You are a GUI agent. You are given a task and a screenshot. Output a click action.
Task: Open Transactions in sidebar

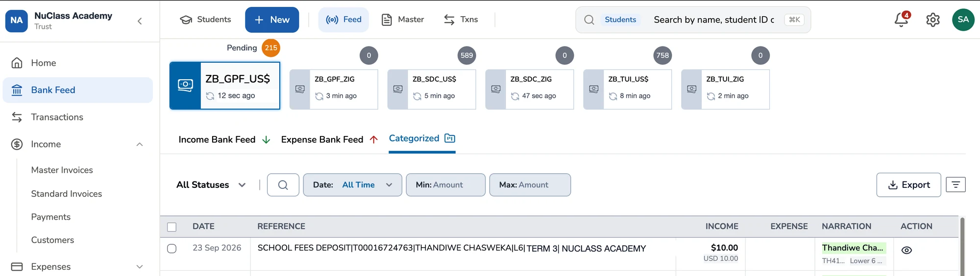[78, 117]
